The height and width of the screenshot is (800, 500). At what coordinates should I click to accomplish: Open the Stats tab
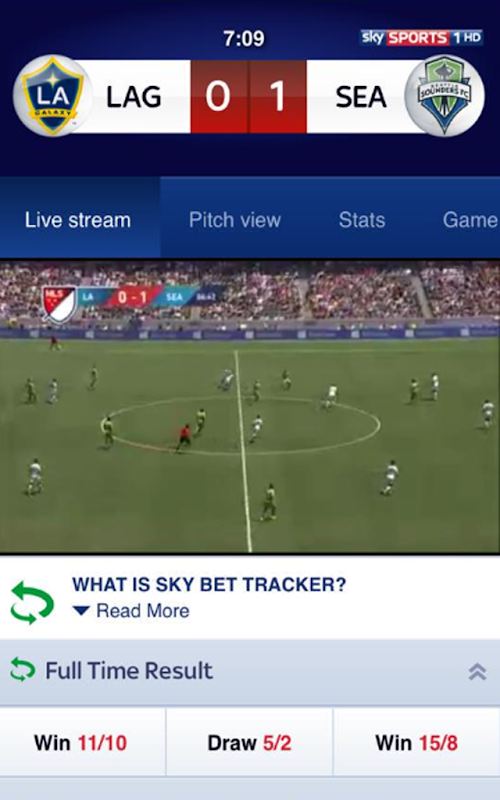click(x=362, y=220)
